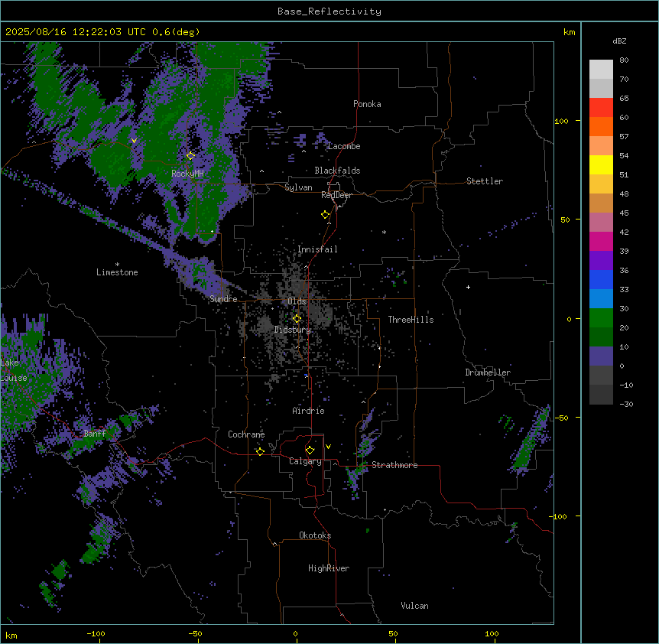This screenshot has height=644, width=659.
Task: Click the yellow diamond marker between Olds and Didsbury
Action: [x=297, y=319]
